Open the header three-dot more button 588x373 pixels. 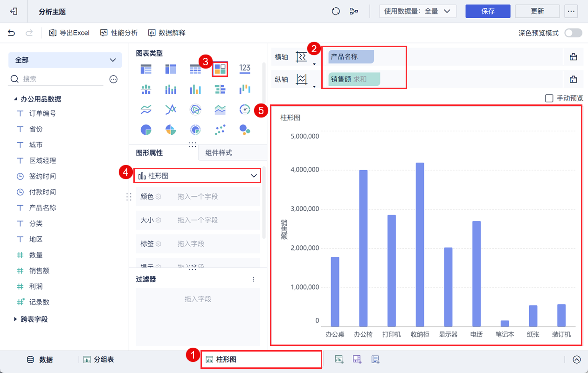point(571,11)
